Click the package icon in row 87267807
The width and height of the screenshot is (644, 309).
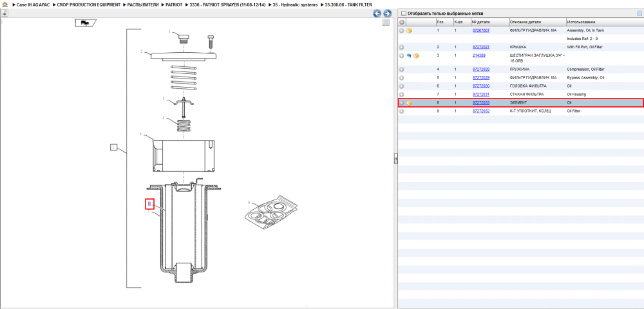(409, 30)
